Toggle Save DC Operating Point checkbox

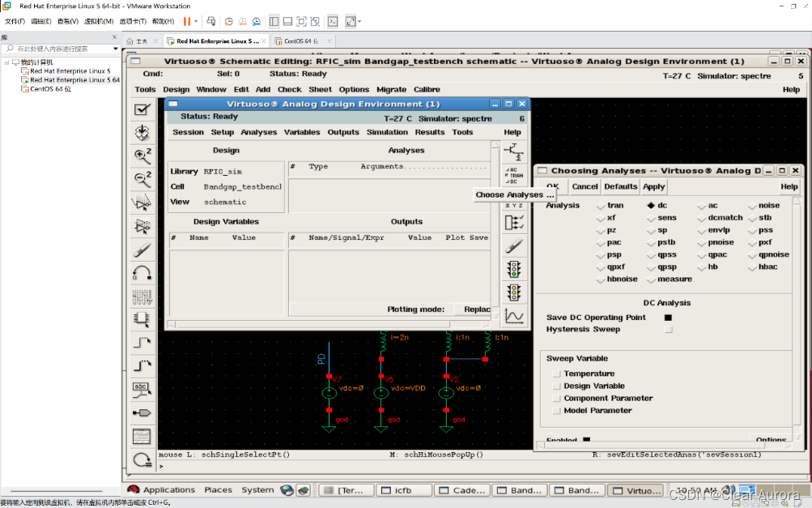tap(668, 318)
